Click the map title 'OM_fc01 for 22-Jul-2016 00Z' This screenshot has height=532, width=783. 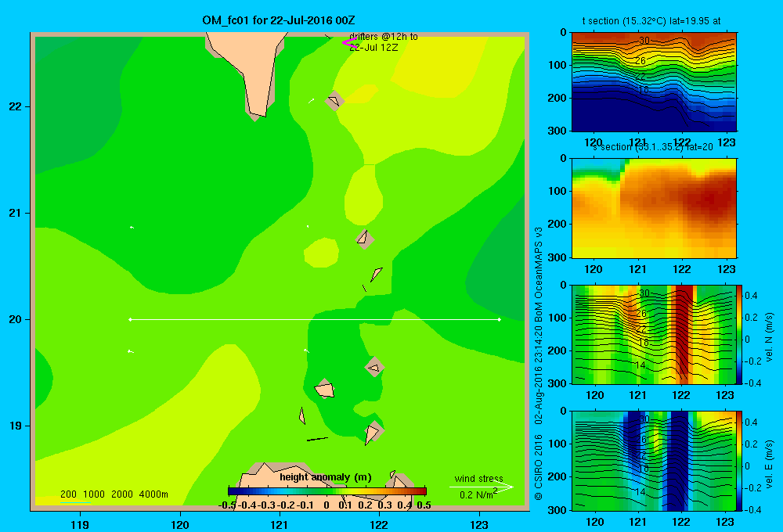tap(278, 20)
